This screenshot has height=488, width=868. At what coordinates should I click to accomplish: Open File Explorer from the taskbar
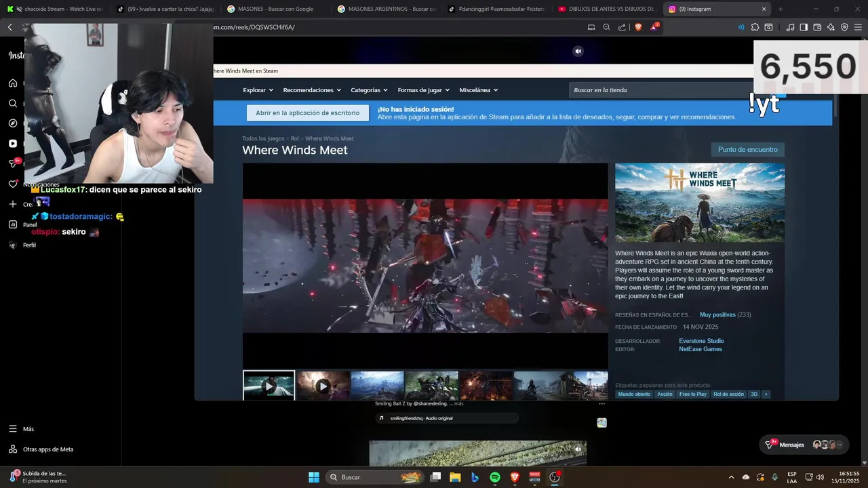point(455,477)
